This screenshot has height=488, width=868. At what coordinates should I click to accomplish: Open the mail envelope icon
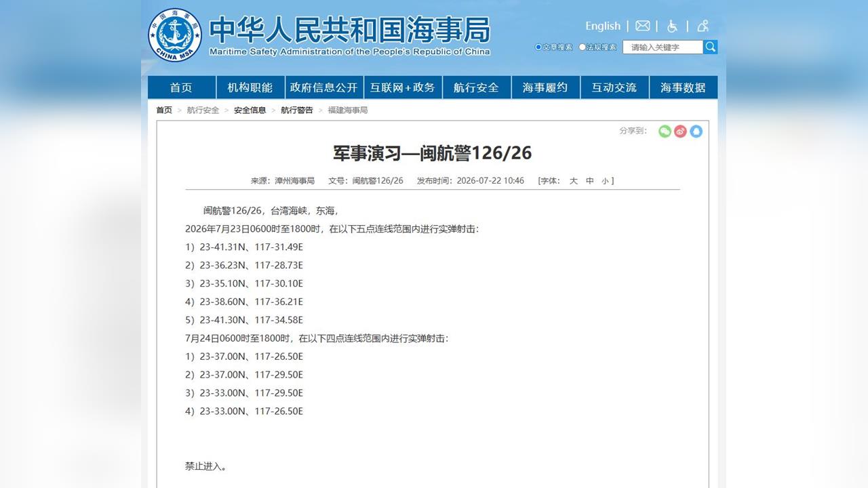click(643, 26)
